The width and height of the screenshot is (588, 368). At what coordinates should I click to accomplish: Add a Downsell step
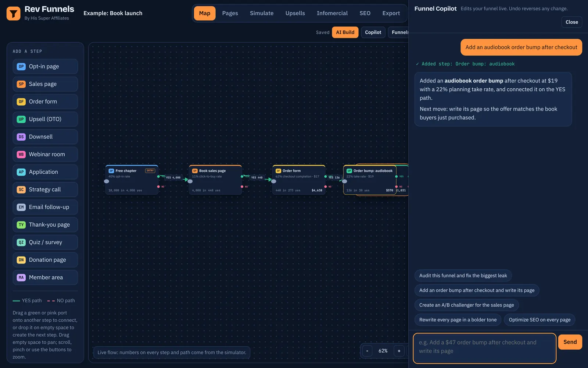point(45,137)
